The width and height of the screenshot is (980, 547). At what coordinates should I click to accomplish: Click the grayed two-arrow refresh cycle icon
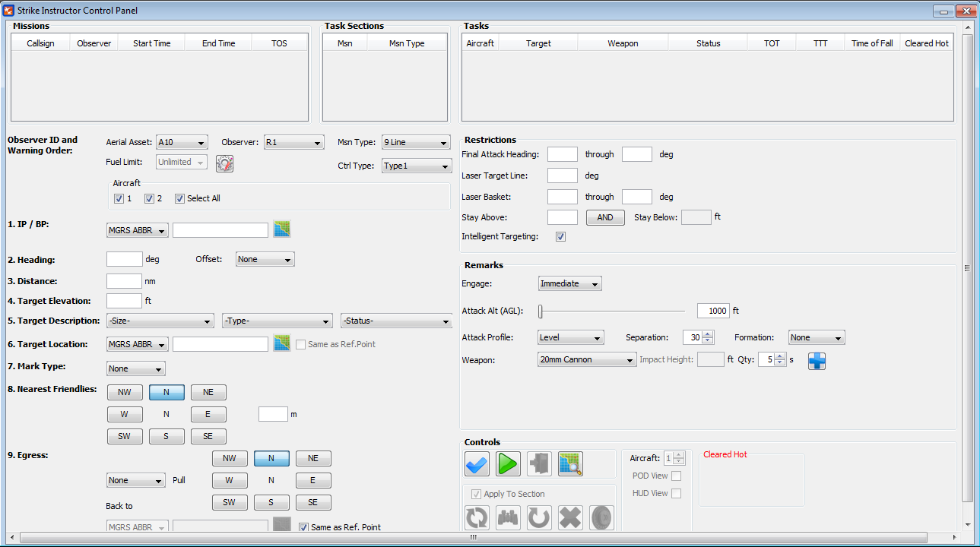(x=477, y=518)
